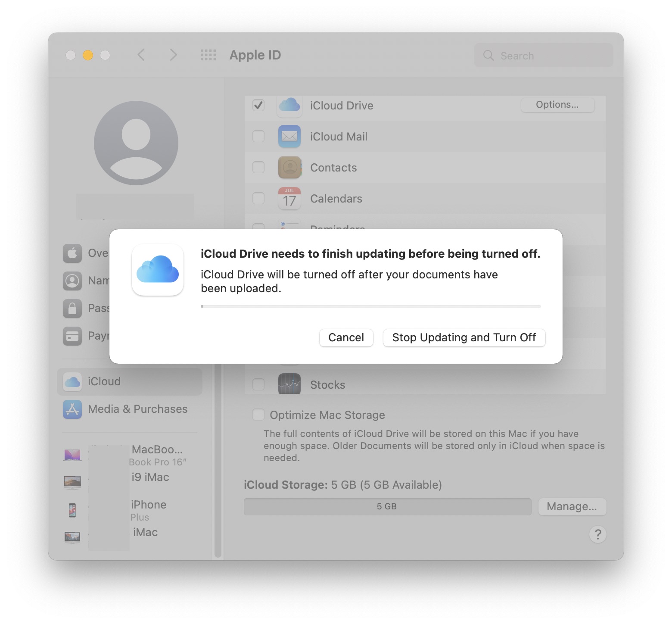Click the search magnifier icon
This screenshot has height=624, width=672.
tap(488, 55)
